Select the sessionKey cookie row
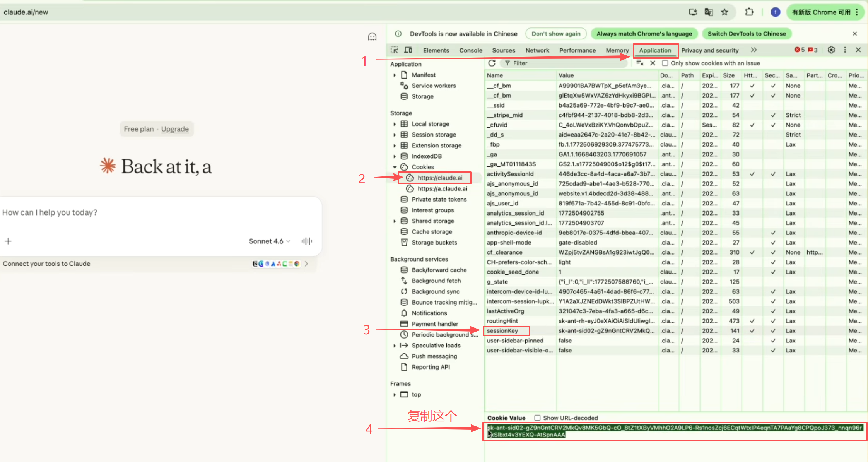Image resolution: width=868 pixels, height=462 pixels. 675,331
